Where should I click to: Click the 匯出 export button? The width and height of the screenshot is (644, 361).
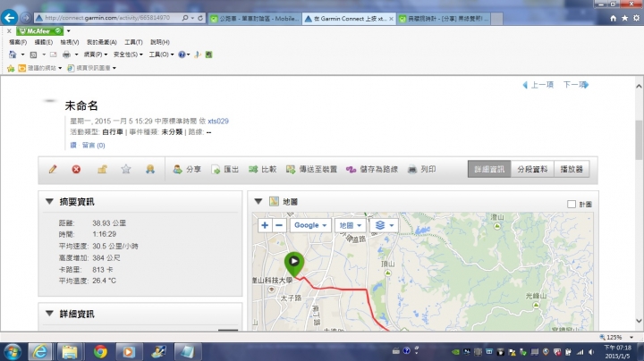tap(225, 169)
